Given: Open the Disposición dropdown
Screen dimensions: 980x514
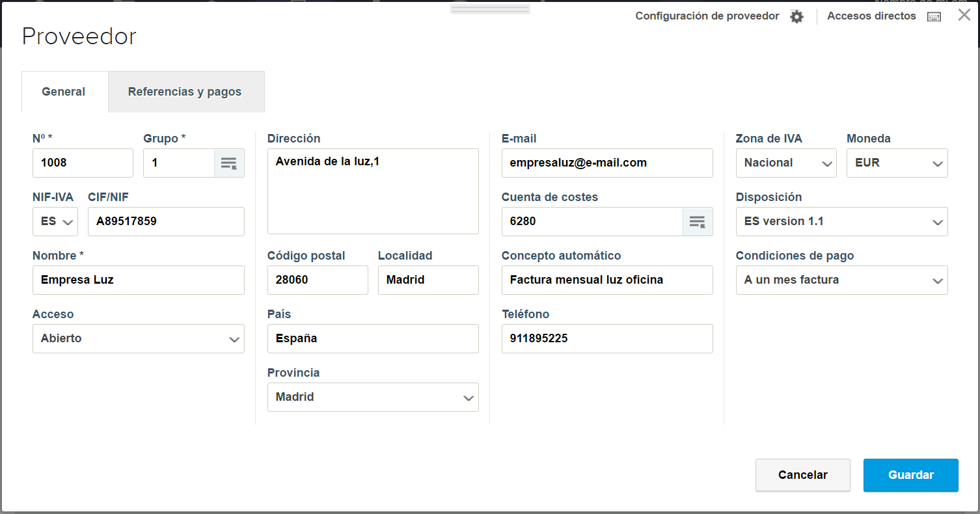Looking at the screenshot, I should pos(842,222).
